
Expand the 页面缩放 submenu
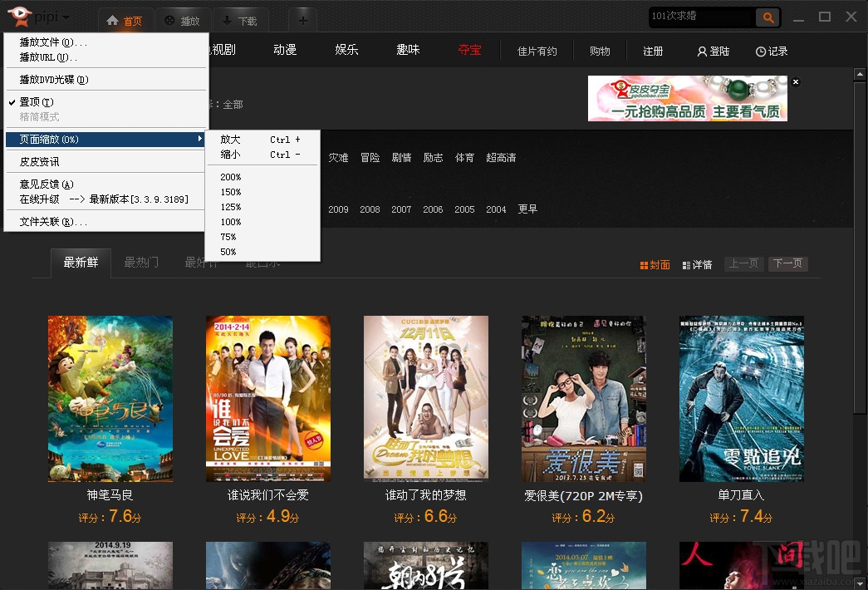[x=105, y=140]
